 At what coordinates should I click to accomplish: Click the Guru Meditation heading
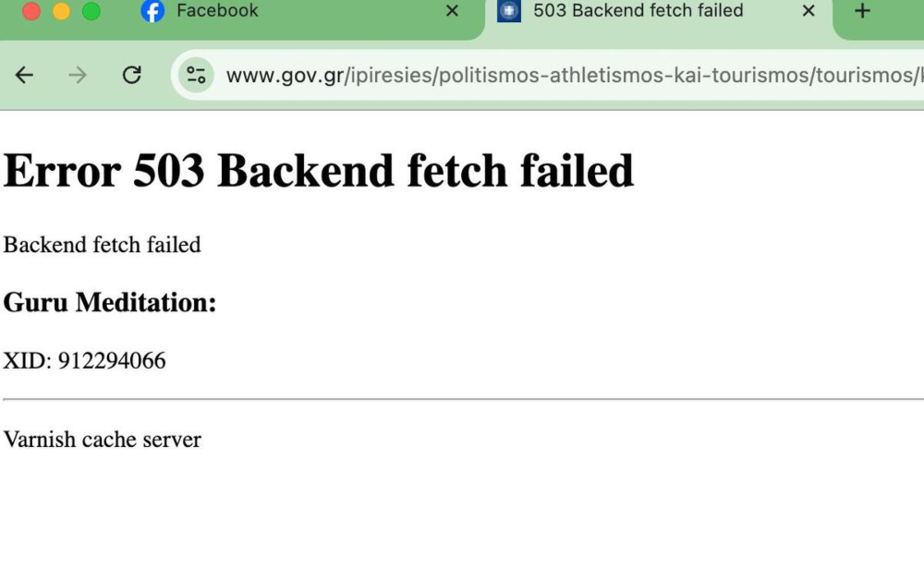(110, 302)
